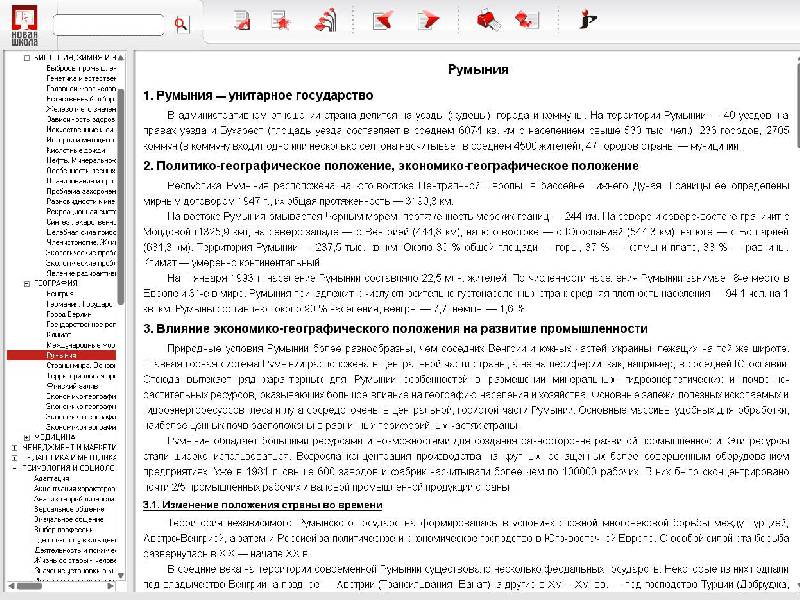800x600 pixels.
Task: Click the red double-arrow exchange icon
Action: (527, 19)
